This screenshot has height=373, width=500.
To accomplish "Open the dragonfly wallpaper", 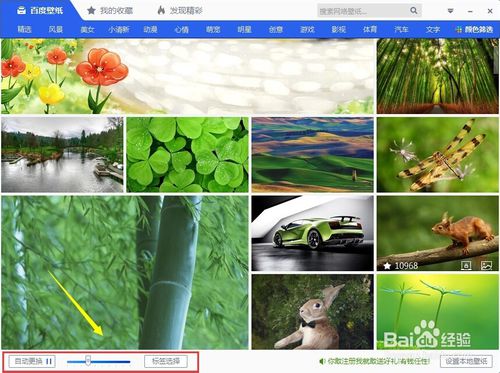I will 438,155.
